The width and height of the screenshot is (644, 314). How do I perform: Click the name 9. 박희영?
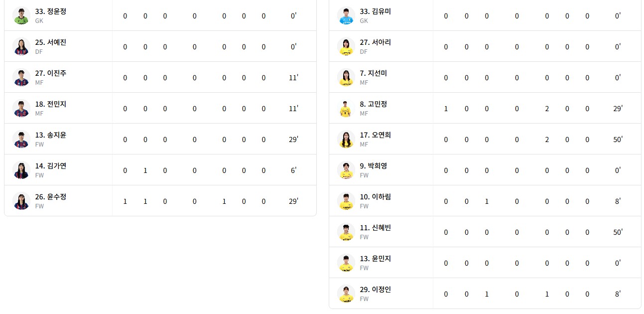click(373, 166)
